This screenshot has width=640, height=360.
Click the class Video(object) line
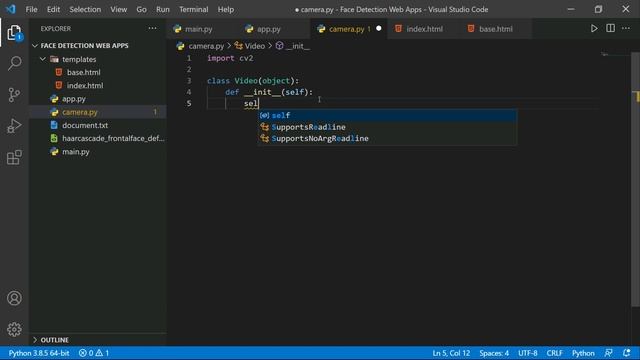point(253,81)
